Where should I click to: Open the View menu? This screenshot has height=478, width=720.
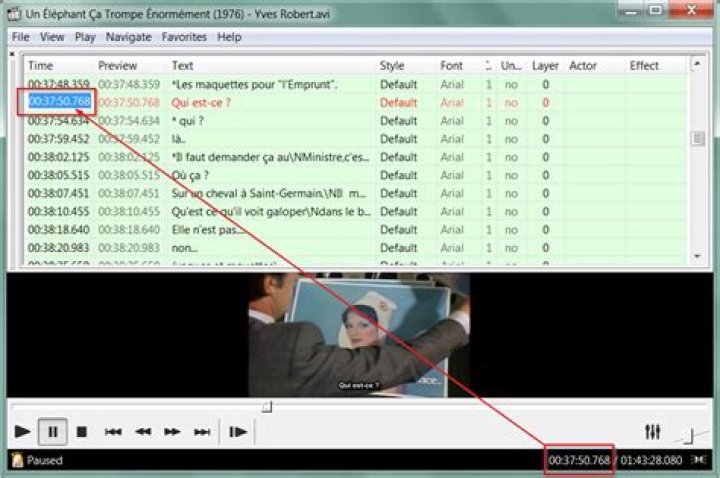point(52,37)
